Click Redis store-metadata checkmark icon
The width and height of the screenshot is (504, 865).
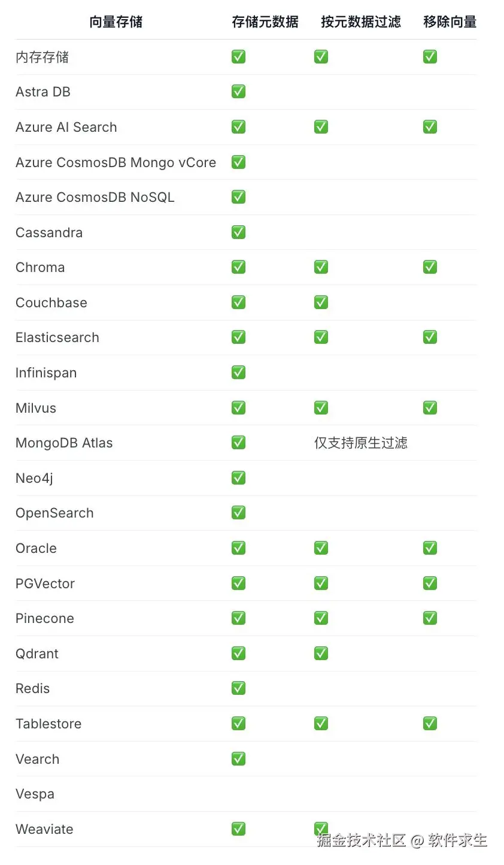tap(238, 688)
